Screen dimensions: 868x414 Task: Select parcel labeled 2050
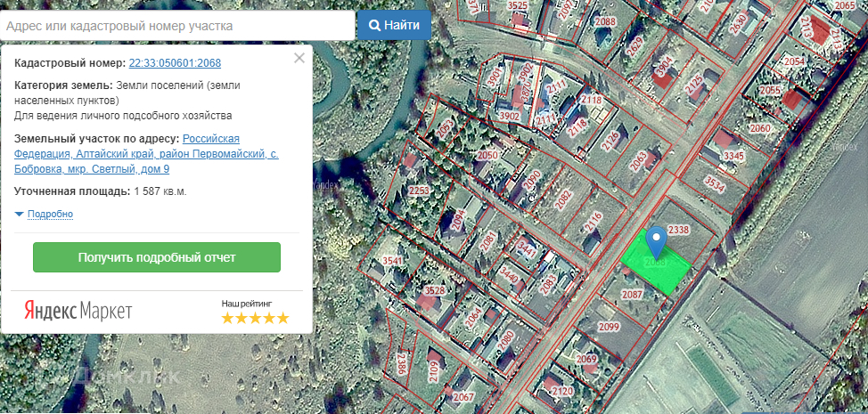[x=487, y=155]
